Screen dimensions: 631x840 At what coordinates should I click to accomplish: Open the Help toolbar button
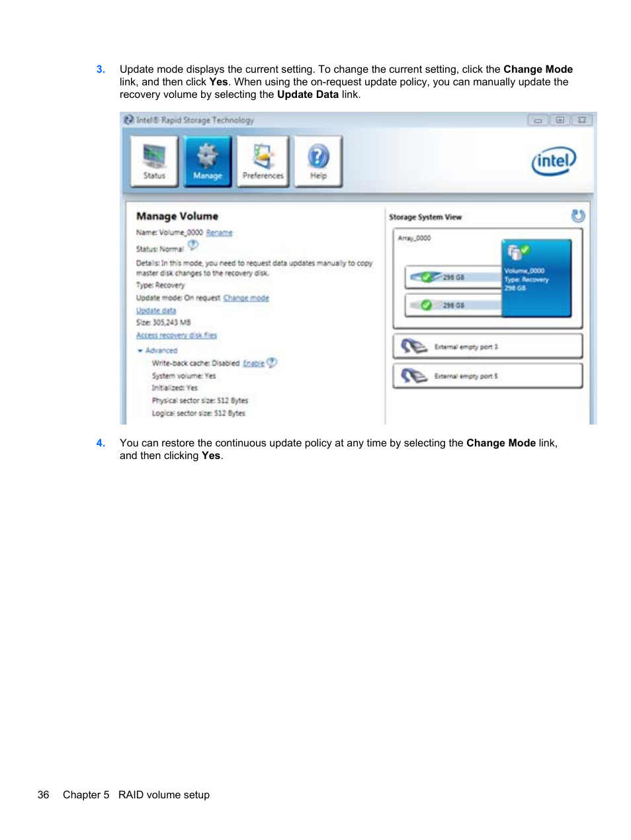318,161
